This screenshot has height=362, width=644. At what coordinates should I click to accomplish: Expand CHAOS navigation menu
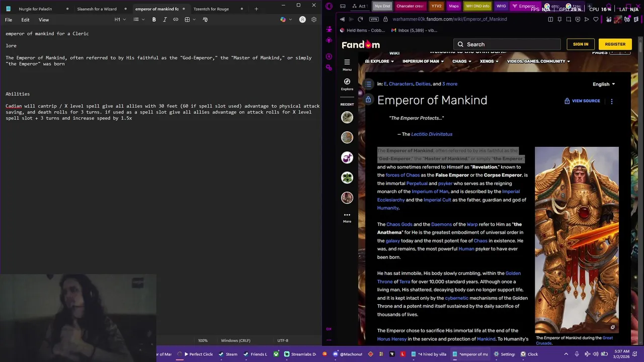pyautogui.click(x=462, y=61)
